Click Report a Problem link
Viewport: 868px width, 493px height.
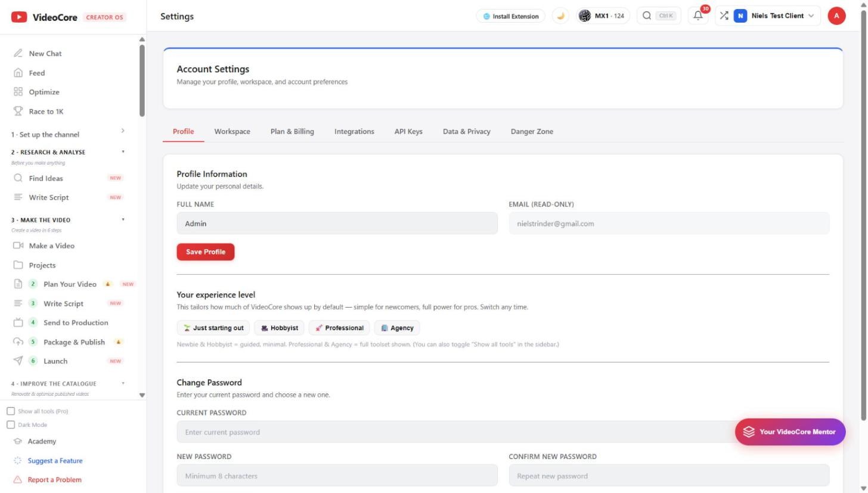[x=54, y=480]
